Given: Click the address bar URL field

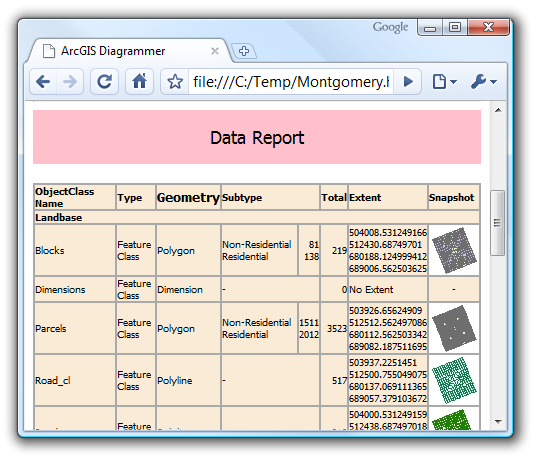Looking at the screenshot, I should 291,82.
